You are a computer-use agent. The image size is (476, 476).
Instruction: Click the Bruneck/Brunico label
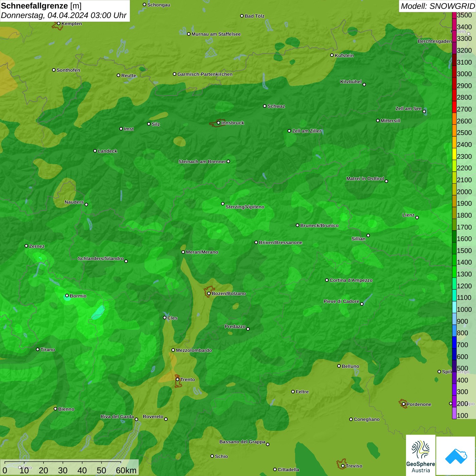pos(319,225)
